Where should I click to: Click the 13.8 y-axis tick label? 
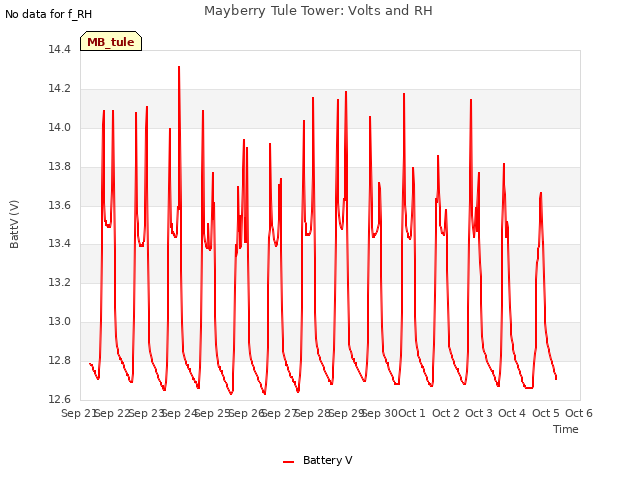click(x=60, y=167)
